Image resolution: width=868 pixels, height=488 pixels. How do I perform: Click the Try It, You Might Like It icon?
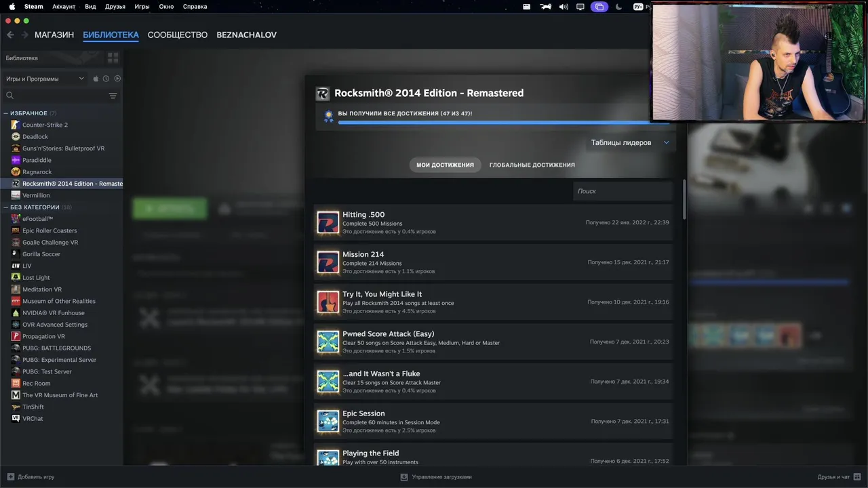click(x=328, y=302)
